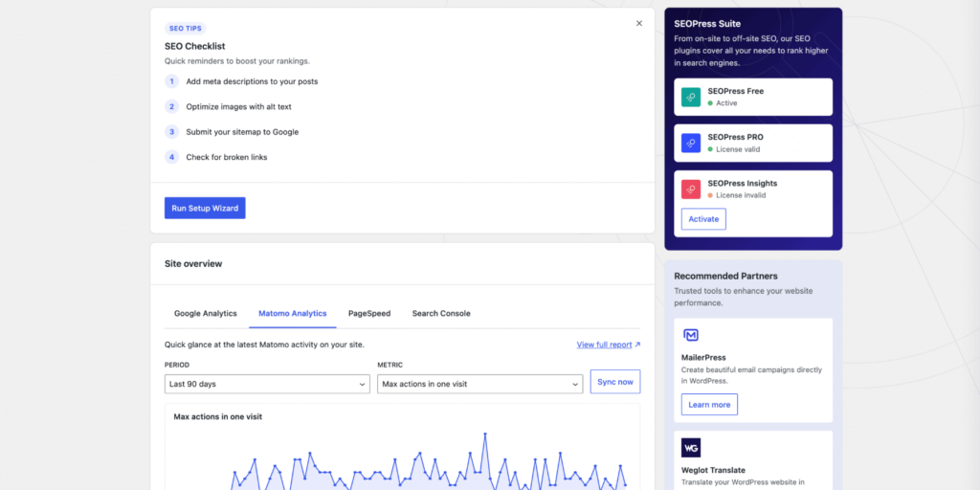The width and height of the screenshot is (980, 490).
Task: Activate the SEOPress Insights license
Action: tap(703, 219)
